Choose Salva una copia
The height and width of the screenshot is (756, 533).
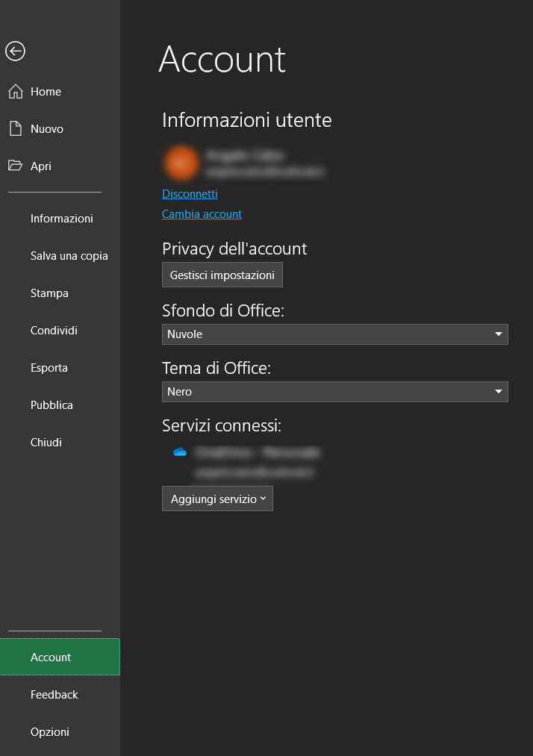(x=69, y=256)
